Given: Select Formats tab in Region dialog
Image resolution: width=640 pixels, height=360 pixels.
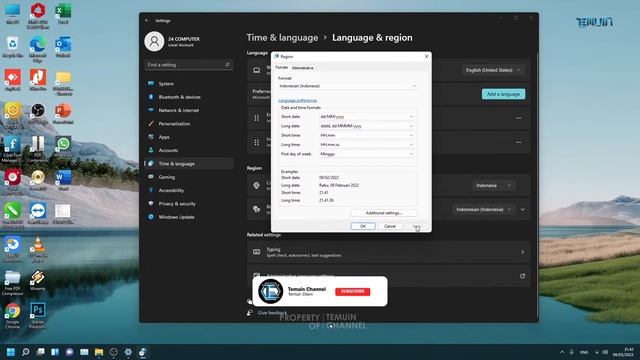Looking at the screenshot, I should (281, 67).
